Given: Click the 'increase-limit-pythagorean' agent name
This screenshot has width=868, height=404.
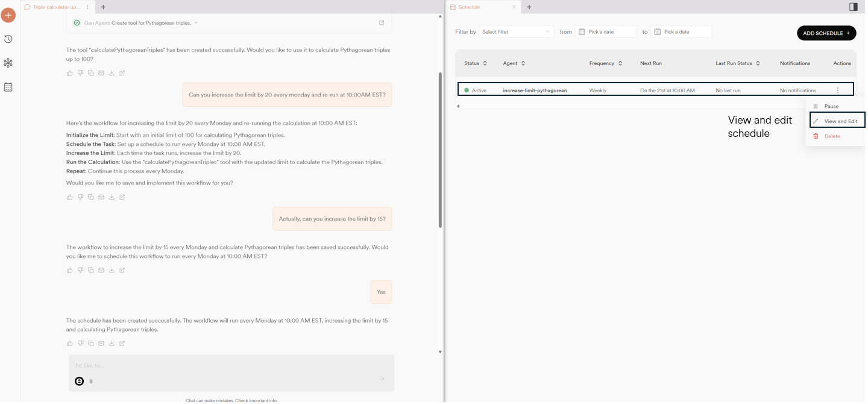Looking at the screenshot, I should 535,90.
